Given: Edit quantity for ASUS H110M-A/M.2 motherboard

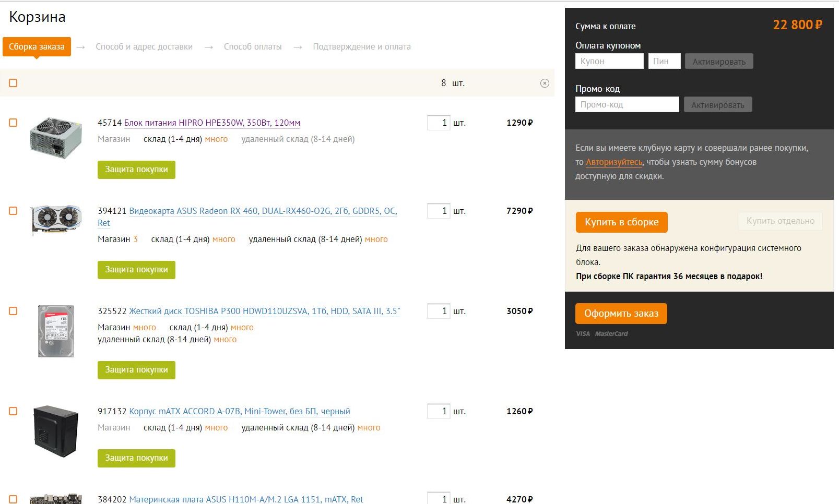Looking at the screenshot, I should (439, 498).
